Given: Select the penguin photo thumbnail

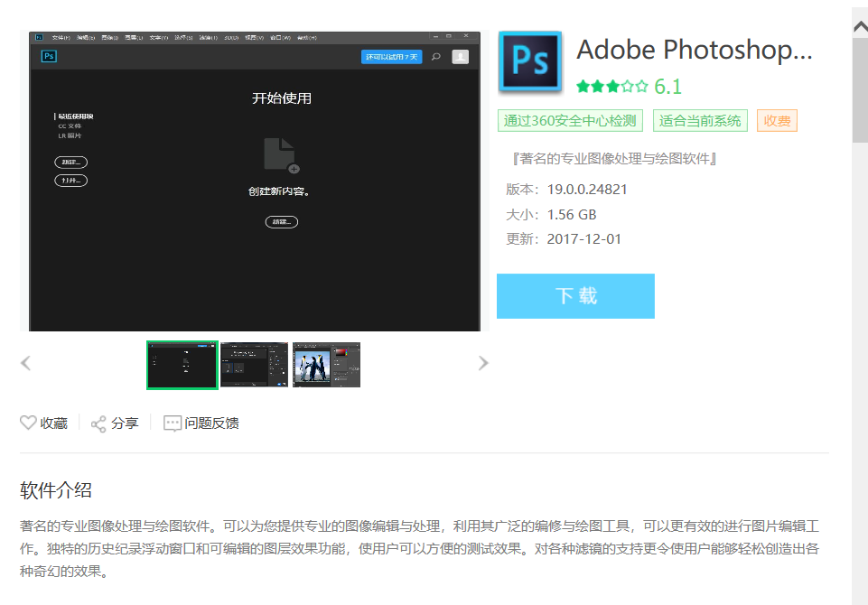Looking at the screenshot, I should (326, 365).
